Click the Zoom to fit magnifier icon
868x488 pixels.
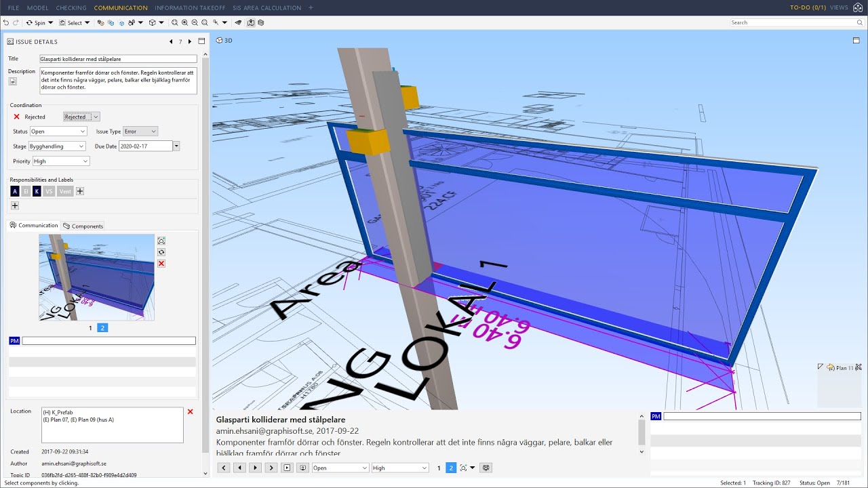coord(174,23)
